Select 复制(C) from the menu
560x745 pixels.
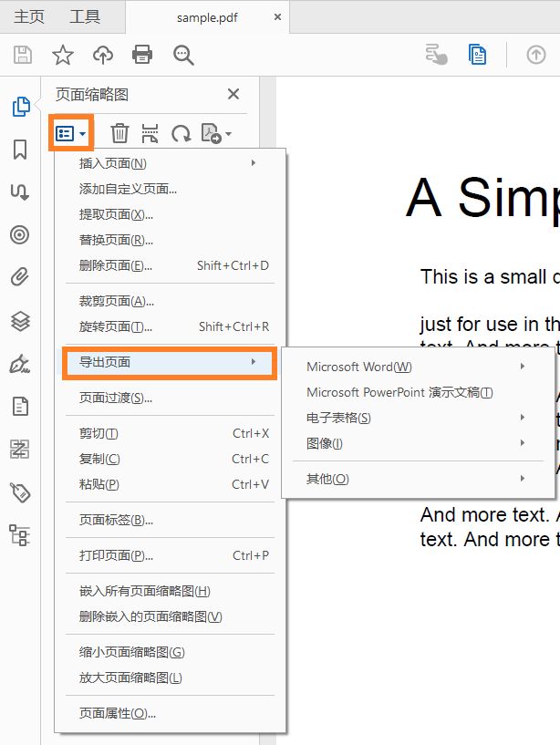[170, 459]
